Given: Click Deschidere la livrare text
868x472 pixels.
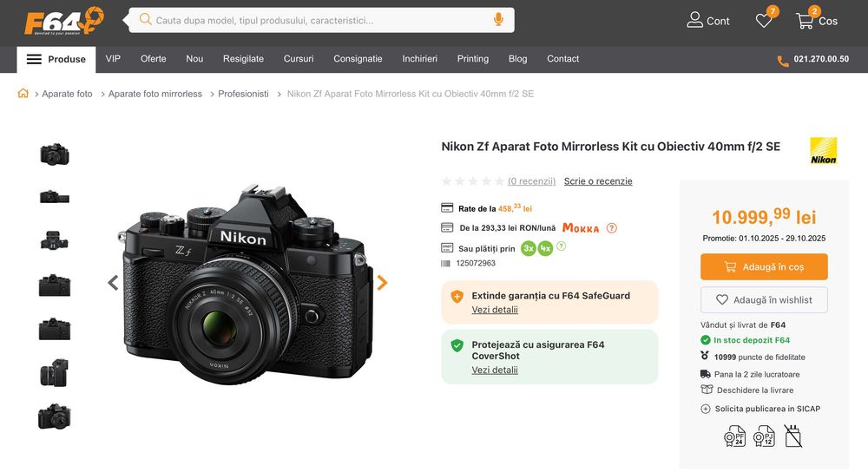Looking at the screenshot, I should coord(755,390).
